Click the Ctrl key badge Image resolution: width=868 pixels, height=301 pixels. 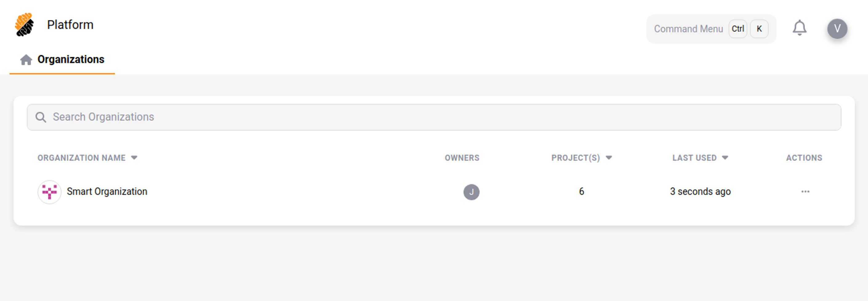pyautogui.click(x=737, y=29)
